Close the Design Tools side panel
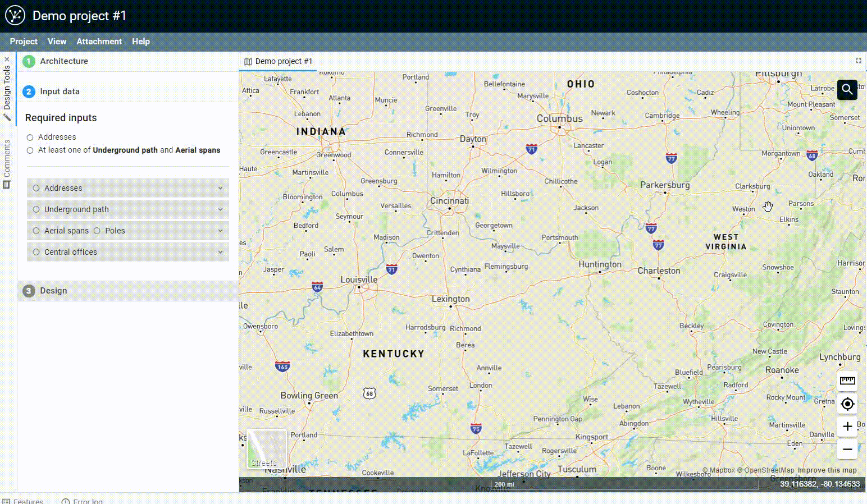The width and height of the screenshot is (867, 504). [7, 59]
